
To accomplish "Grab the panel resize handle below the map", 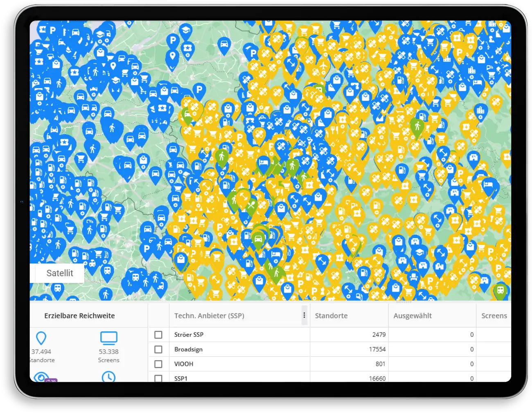I will pos(404,302).
